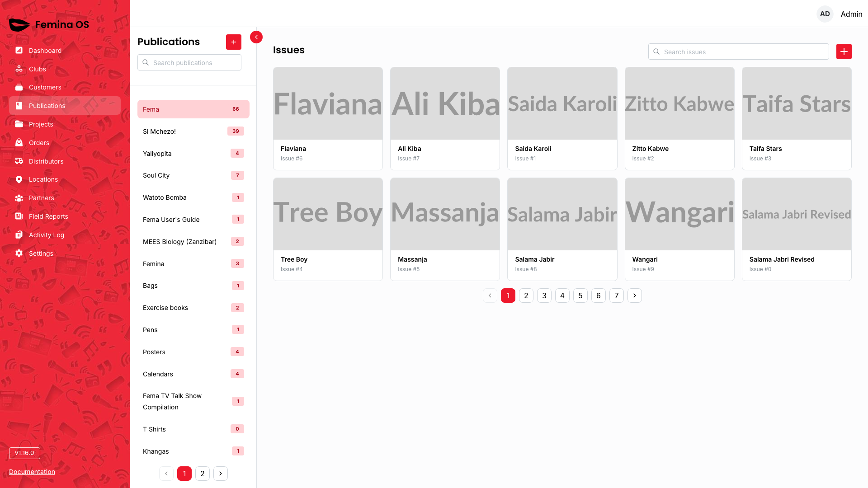
Task: Open the Zitto Kabwe issue cover
Action: point(679,103)
